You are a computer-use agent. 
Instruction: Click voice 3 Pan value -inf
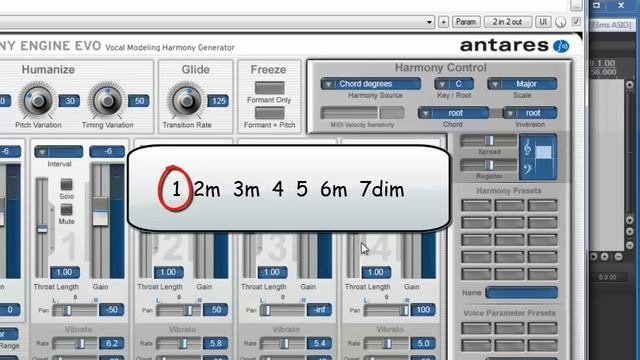click(319, 310)
